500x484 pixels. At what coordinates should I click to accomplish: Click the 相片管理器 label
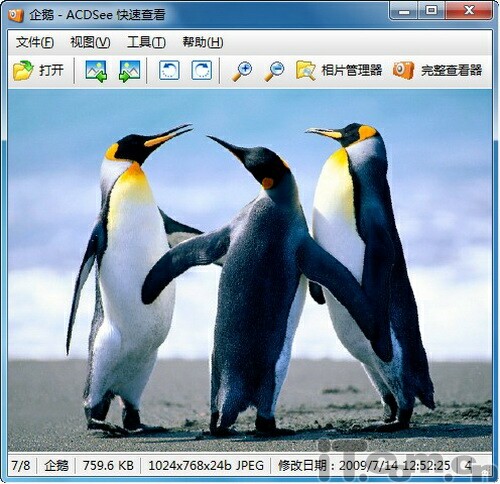click(351, 70)
